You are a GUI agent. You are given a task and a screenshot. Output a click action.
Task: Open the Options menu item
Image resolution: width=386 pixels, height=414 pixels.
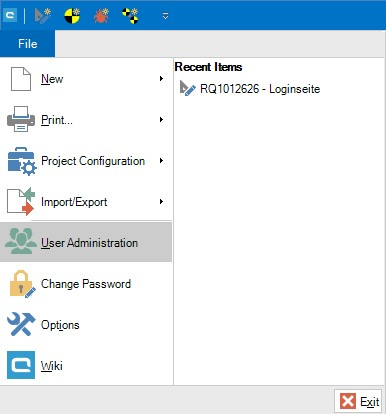[x=86, y=325]
